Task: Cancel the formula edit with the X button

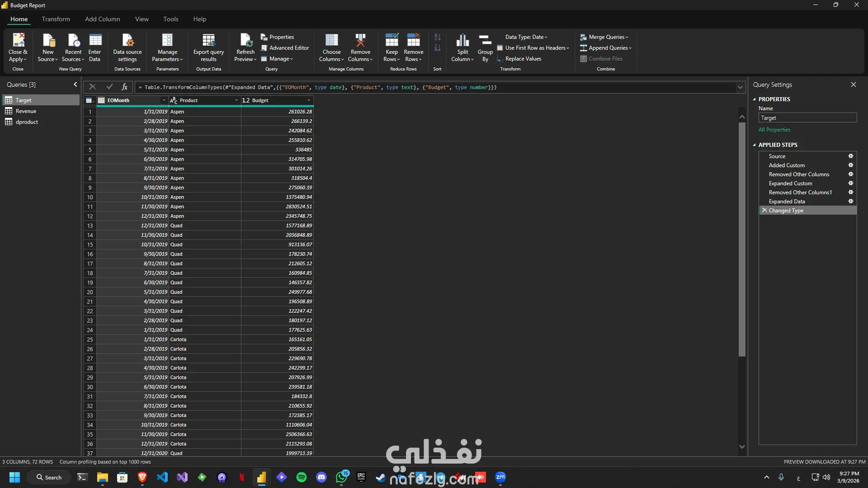Action: [x=92, y=87]
